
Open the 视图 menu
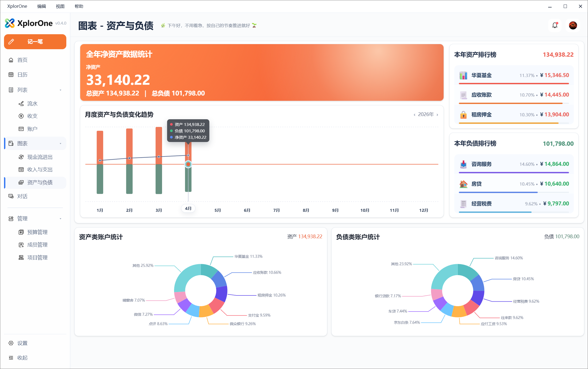click(60, 6)
